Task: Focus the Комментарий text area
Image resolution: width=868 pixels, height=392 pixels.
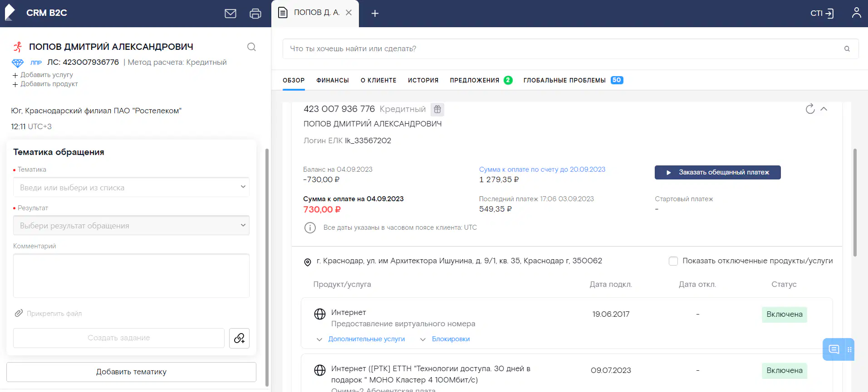Action: 131,276
